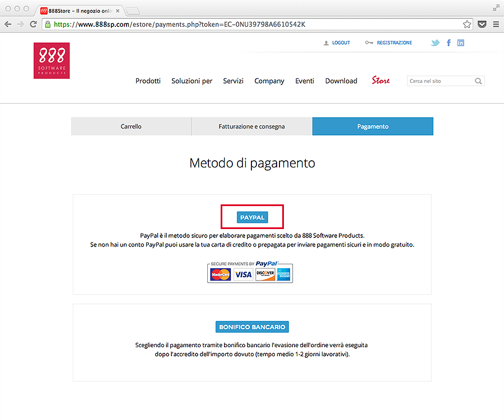This screenshot has width=504, height=420.
Task: Select the Pagamento step tab
Action: (x=373, y=127)
